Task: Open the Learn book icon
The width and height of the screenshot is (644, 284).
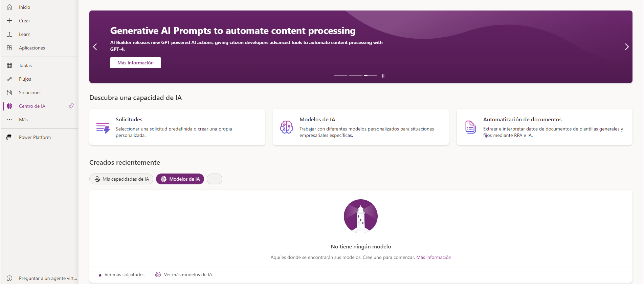Action: [9, 34]
